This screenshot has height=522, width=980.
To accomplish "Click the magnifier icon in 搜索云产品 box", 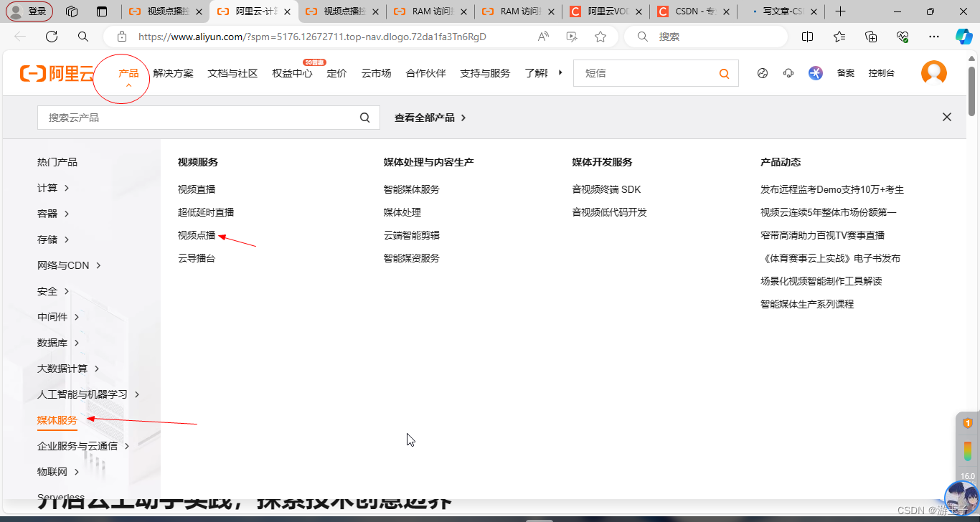I will [365, 118].
